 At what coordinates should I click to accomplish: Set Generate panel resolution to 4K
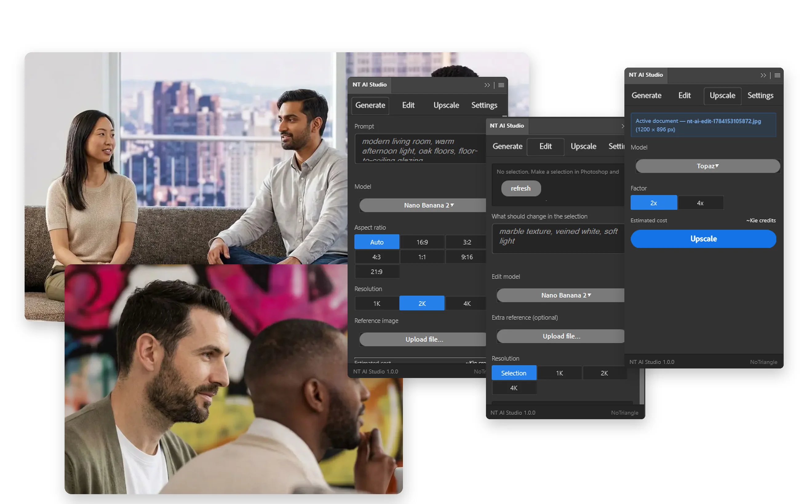coord(466,303)
